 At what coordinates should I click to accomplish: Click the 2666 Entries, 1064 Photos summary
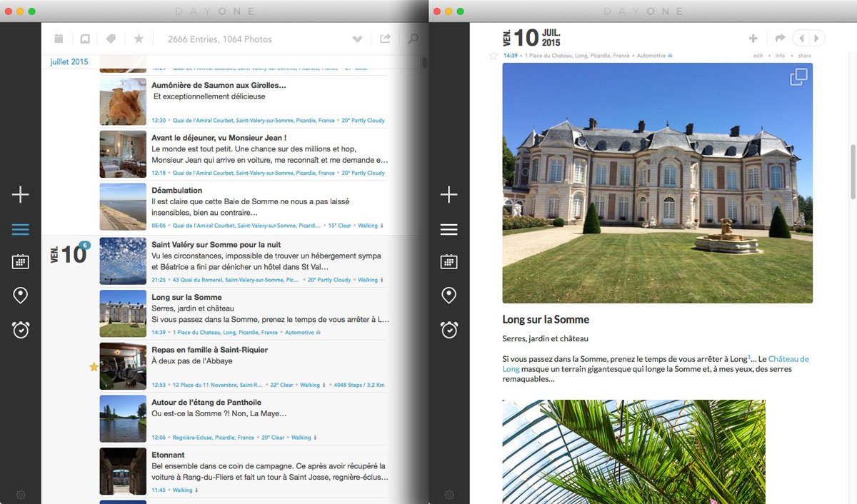point(219,39)
